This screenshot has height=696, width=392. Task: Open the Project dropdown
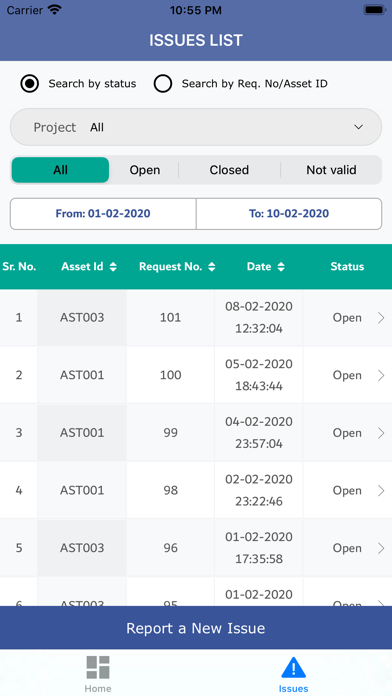click(196, 127)
